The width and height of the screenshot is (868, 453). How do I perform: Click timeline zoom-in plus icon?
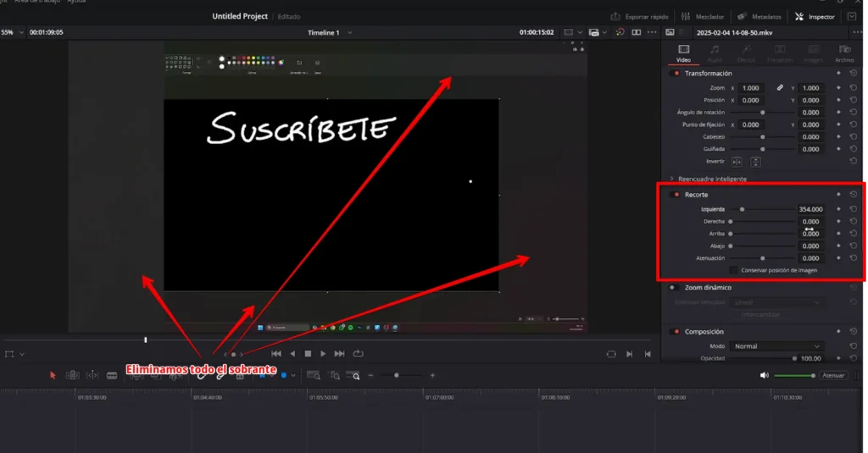[432, 376]
